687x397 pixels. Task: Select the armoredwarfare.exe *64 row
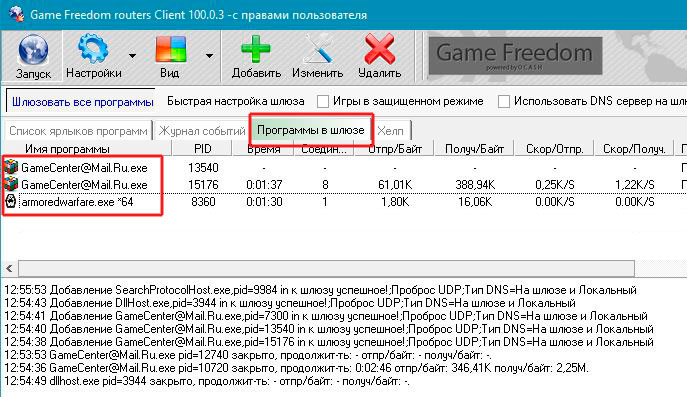pos(344,202)
